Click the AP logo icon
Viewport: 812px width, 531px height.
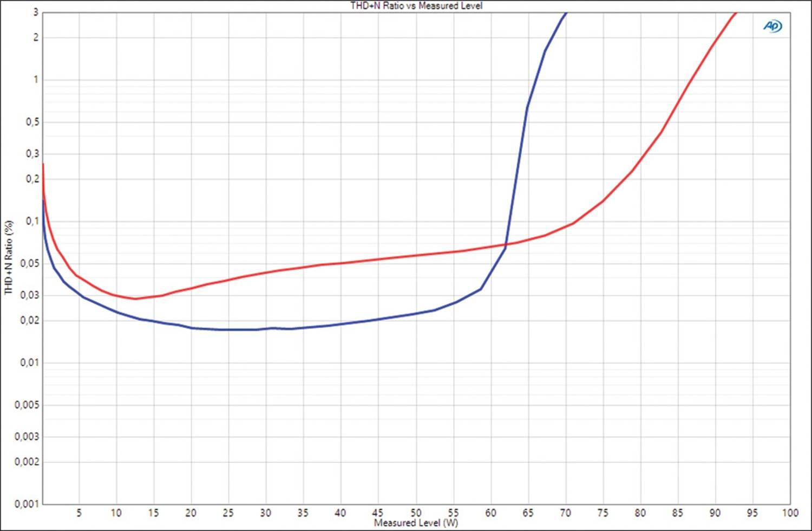772,26
